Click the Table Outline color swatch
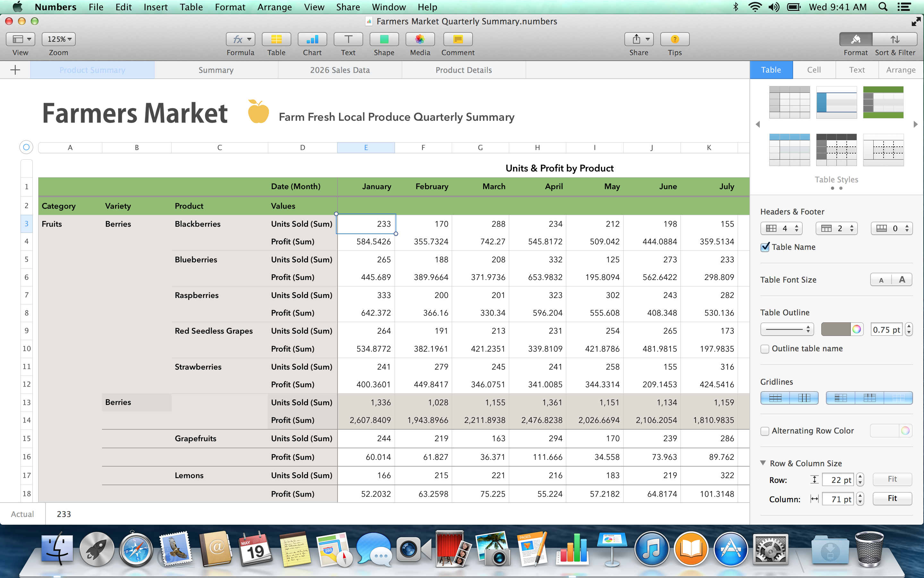 coord(836,329)
